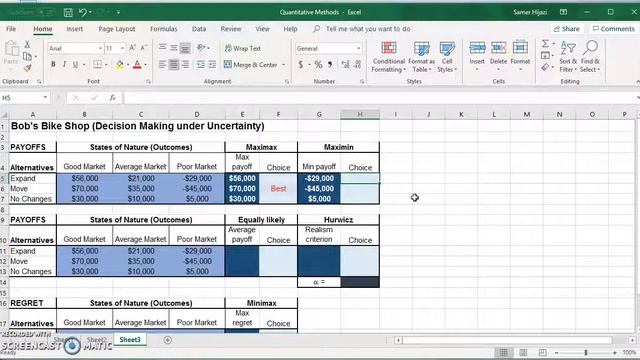Switch to the Review tab
The width and height of the screenshot is (640, 360).
click(231, 29)
